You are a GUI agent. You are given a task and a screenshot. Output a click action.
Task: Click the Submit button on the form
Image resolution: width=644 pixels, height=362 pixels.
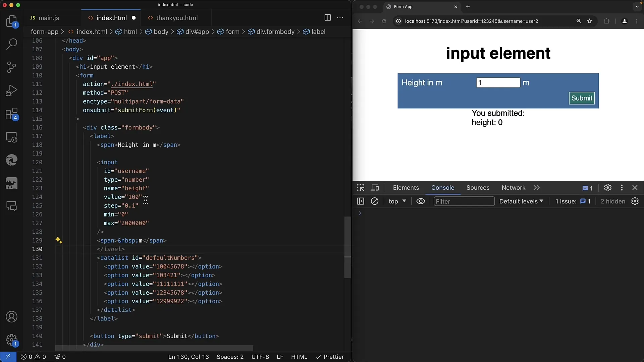tap(582, 98)
